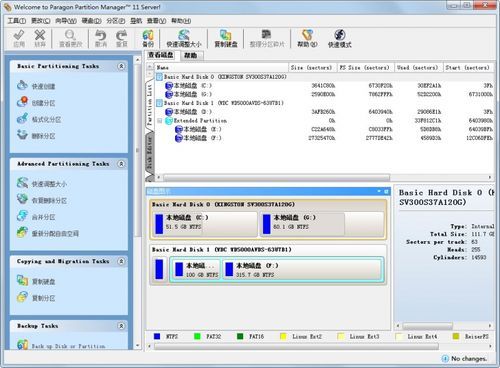Viewport: 500px width, 368px height.
Task: Collapse the Copying and Migration Tasks panel
Action: (121, 261)
